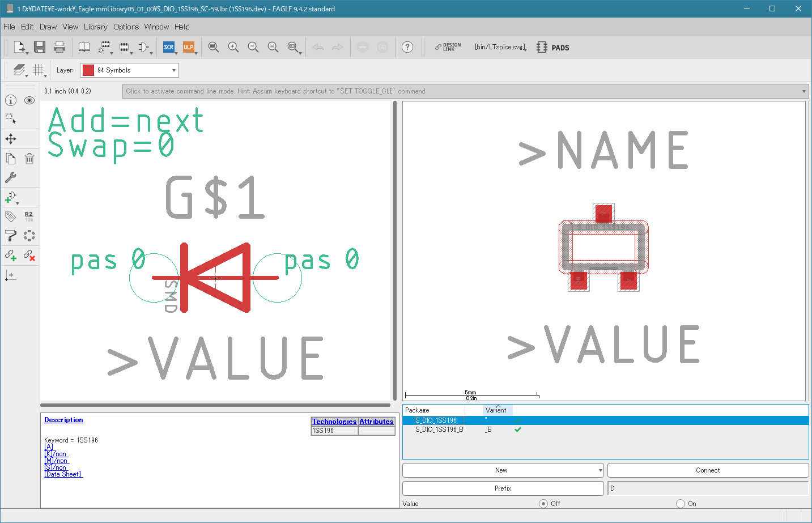Open the Draw menu
Image resolution: width=812 pixels, height=523 pixels.
(x=48, y=27)
